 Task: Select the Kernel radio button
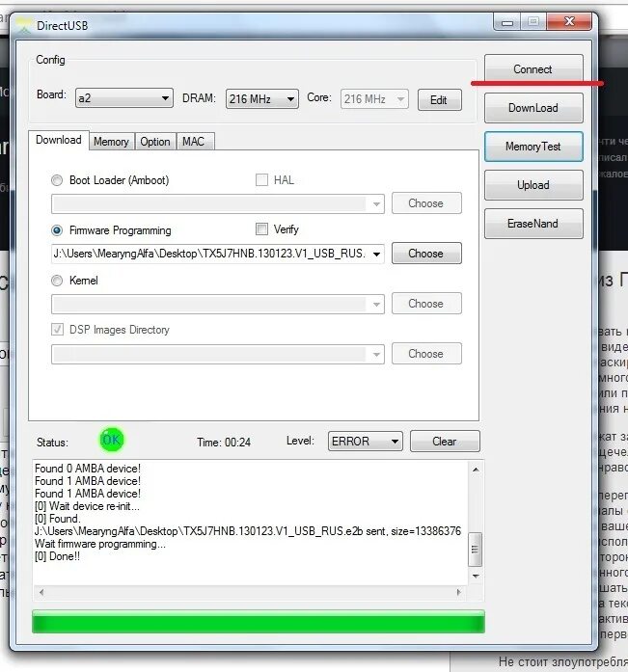(x=57, y=281)
